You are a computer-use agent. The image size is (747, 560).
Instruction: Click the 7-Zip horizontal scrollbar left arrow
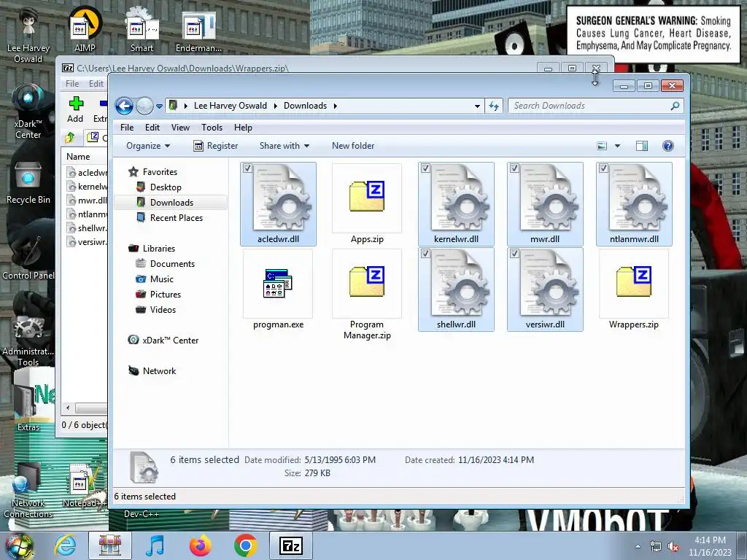pos(68,408)
